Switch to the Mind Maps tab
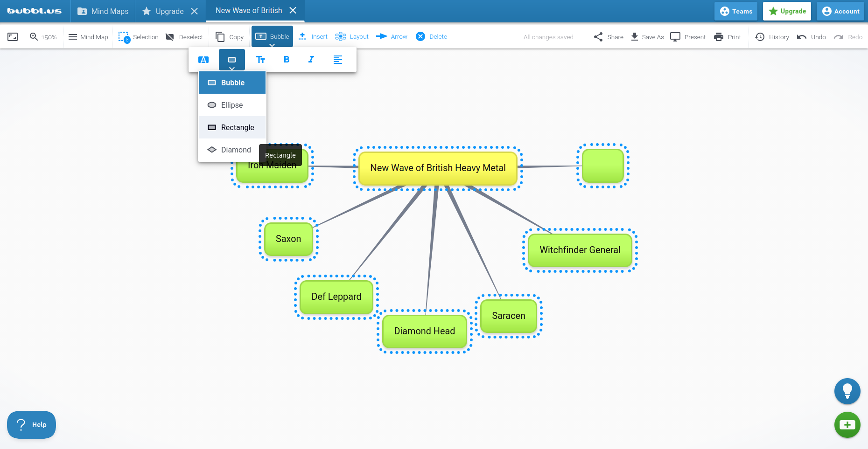The width and height of the screenshot is (868, 449). coord(103,11)
